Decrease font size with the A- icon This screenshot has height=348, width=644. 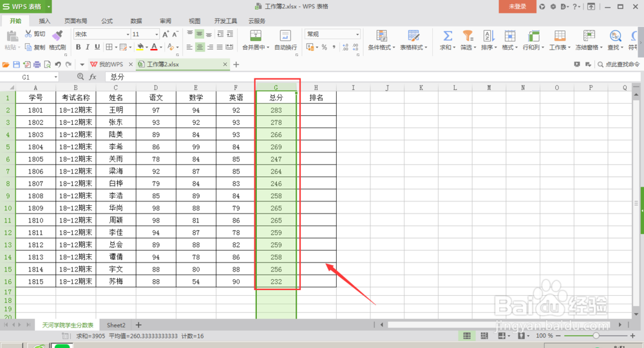click(175, 34)
